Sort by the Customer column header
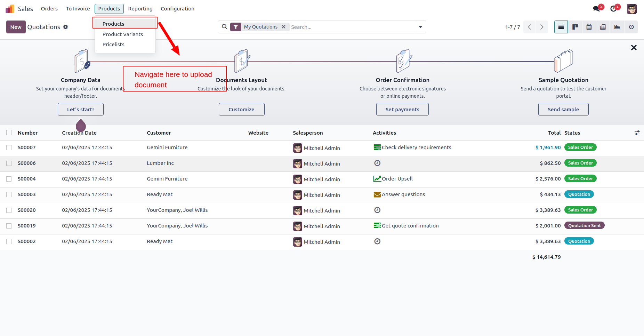The height and width of the screenshot is (336, 644). (159, 133)
